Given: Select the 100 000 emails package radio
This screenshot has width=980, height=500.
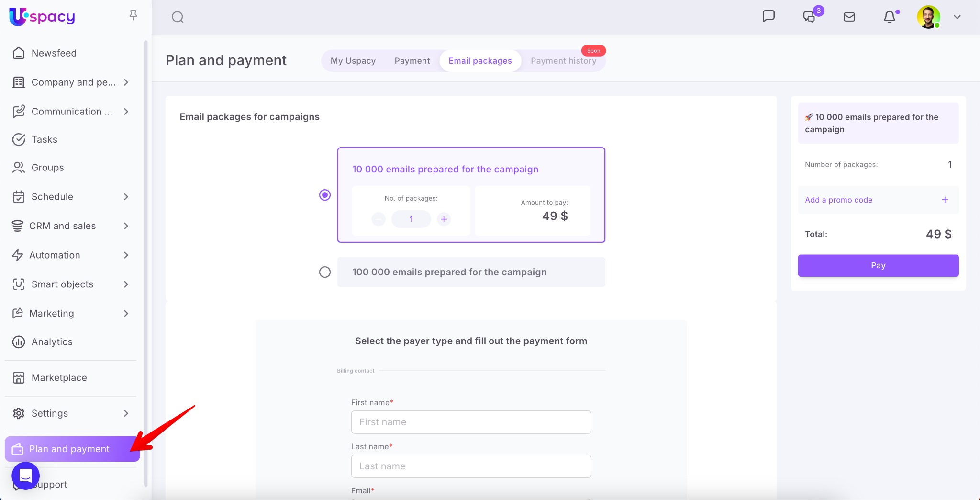Looking at the screenshot, I should click(x=325, y=272).
